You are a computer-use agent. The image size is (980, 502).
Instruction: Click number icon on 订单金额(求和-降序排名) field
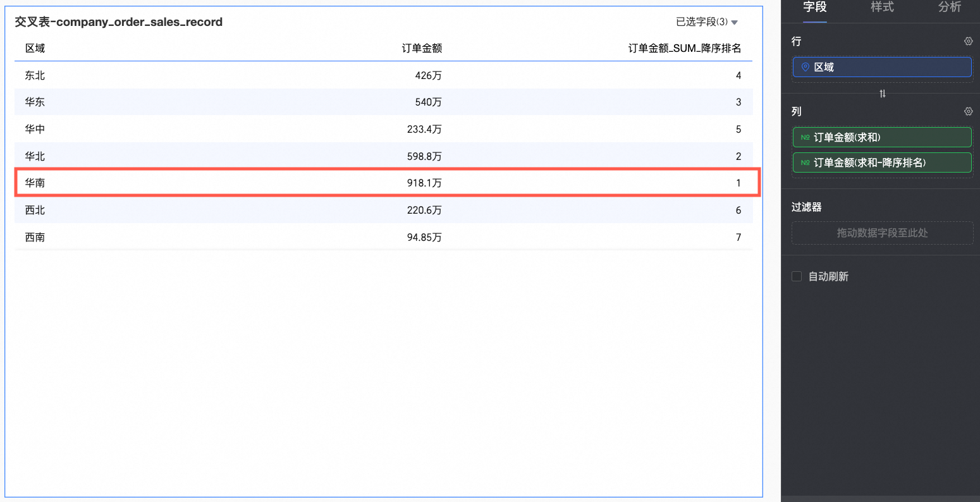click(805, 162)
